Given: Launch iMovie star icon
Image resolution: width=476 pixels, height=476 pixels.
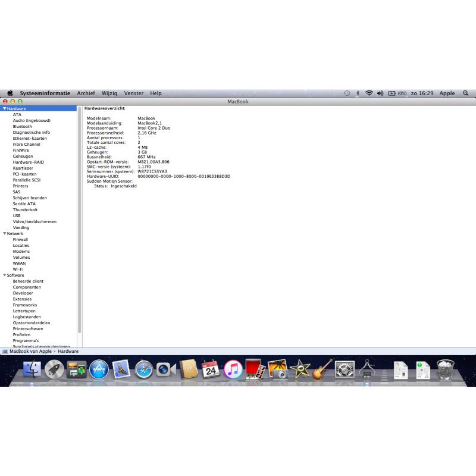Looking at the screenshot, I should tap(300, 369).
